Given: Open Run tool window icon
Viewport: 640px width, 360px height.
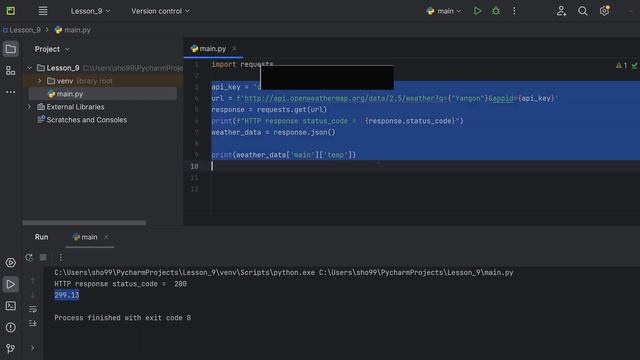Looking at the screenshot, I should (11, 284).
